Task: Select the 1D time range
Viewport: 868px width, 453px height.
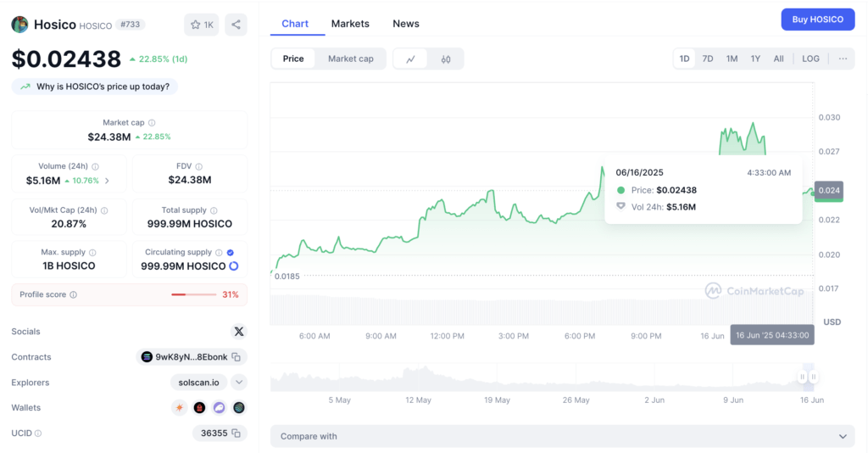Action: pyautogui.click(x=685, y=59)
